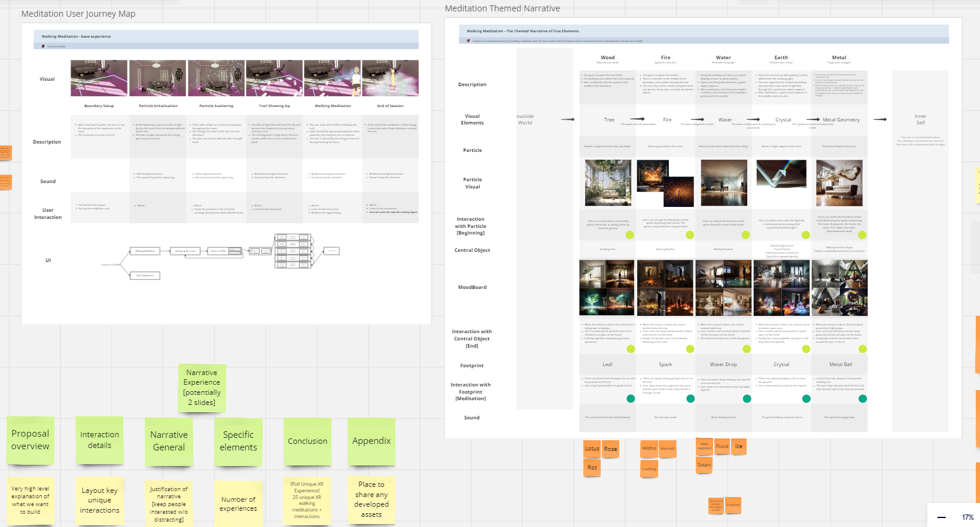Select the Conclusion sticky note
The width and height of the screenshot is (980, 527).
pos(308,441)
